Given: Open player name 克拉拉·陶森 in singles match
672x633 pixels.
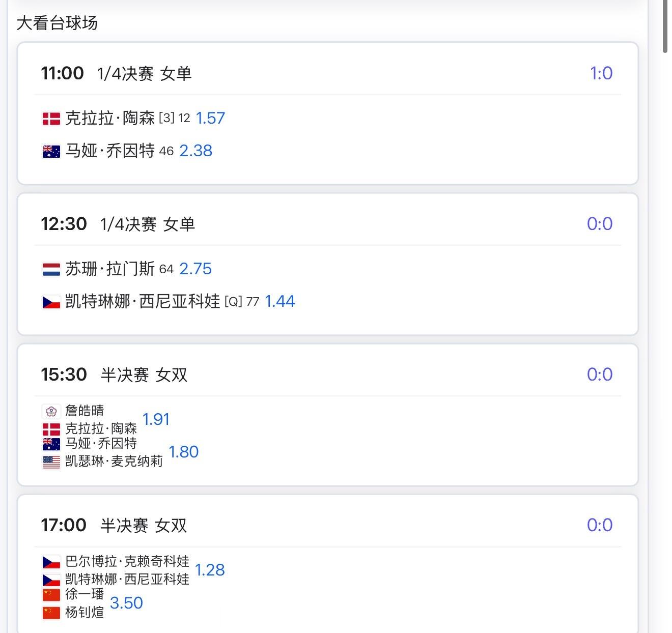Looking at the screenshot, I should (x=110, y=118).
